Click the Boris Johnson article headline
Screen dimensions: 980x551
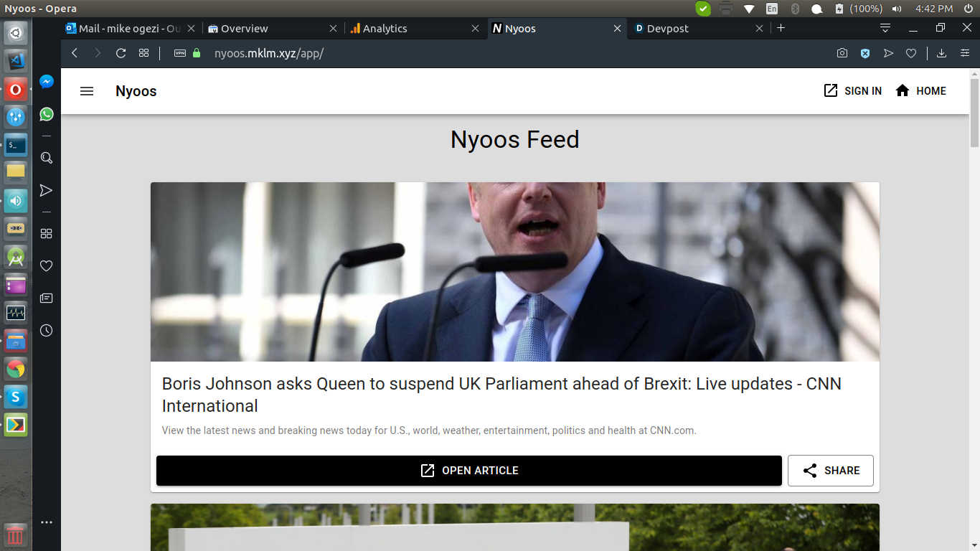(501, 395)
